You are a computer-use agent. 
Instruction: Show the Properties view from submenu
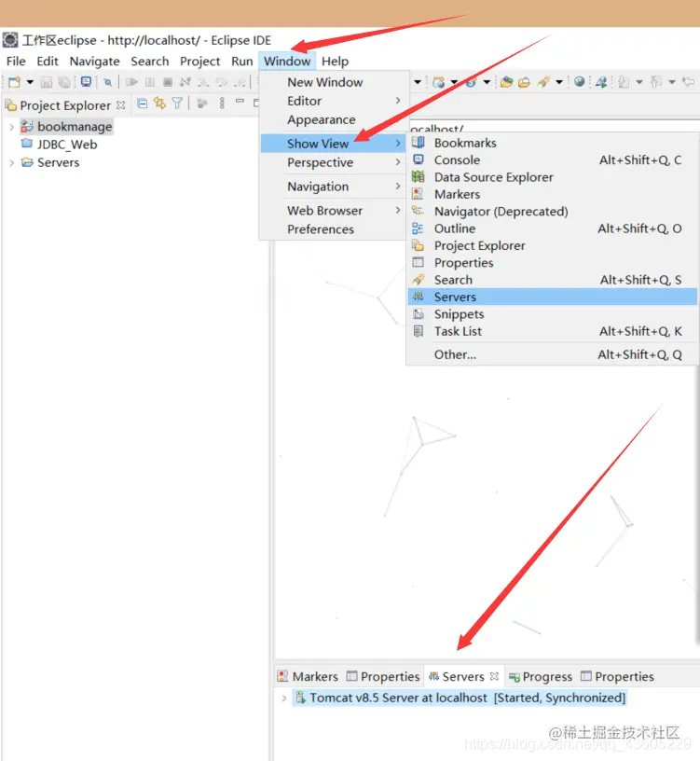coord(553,263)
